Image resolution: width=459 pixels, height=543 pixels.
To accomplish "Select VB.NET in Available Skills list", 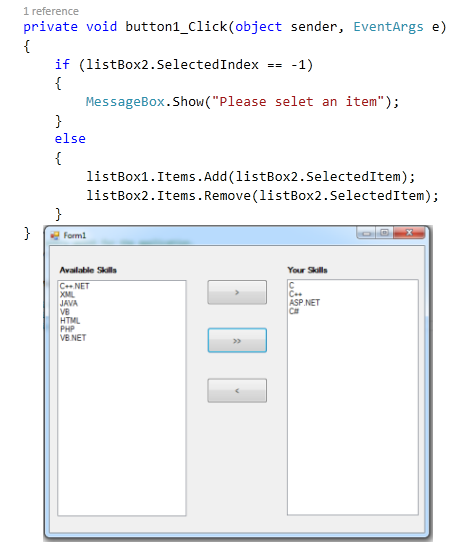I will [x=73, y=338].
